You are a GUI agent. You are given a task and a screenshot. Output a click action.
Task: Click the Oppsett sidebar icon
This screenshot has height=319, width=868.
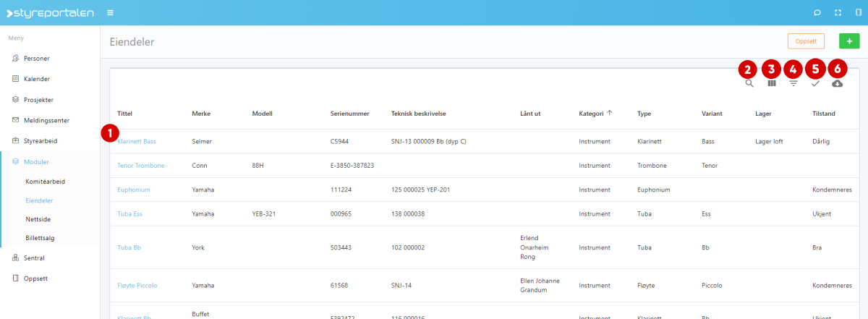coord(16,278)
